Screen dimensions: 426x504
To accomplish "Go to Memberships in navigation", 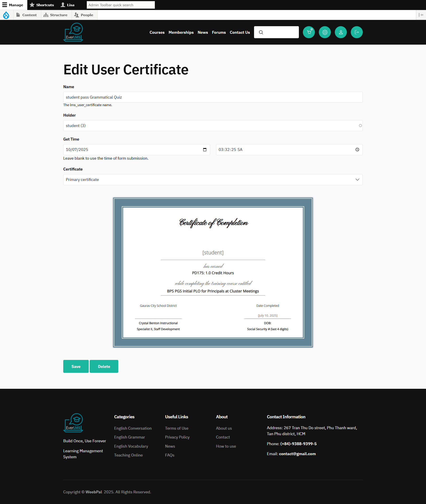I will click(x=181, y=32).
